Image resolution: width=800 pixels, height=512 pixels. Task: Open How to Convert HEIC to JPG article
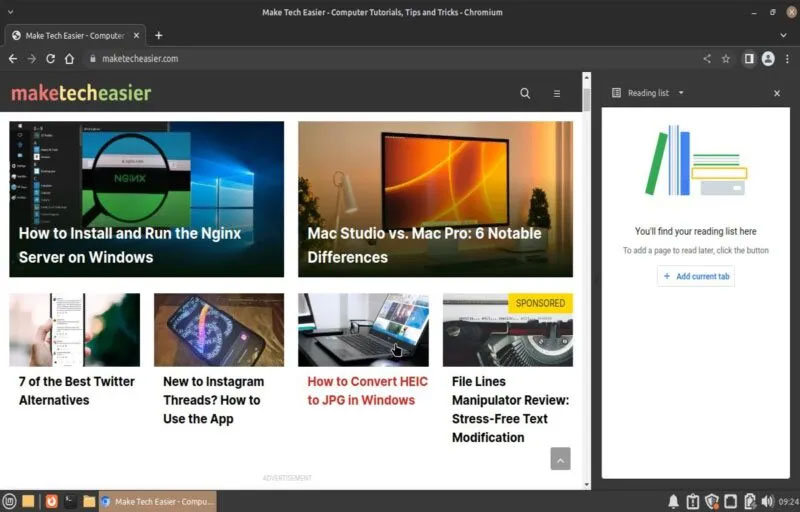pyautogui.click(x=367, y=391)
